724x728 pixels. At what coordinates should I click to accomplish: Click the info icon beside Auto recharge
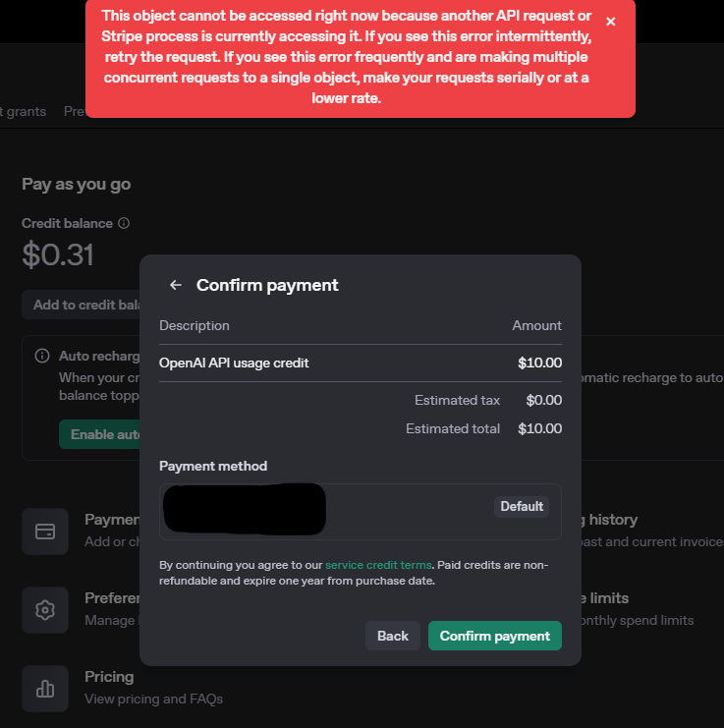click(42, 356)
